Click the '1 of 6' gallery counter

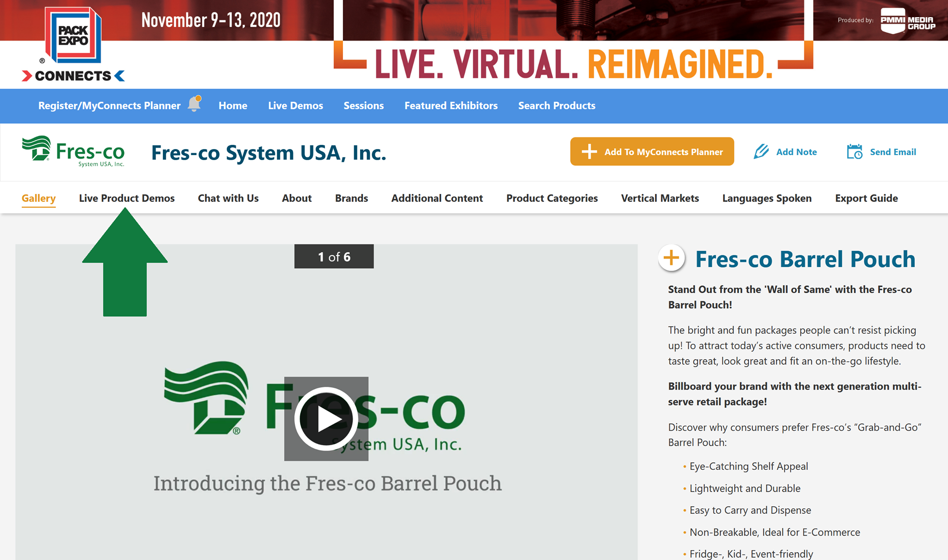(334, 256)
